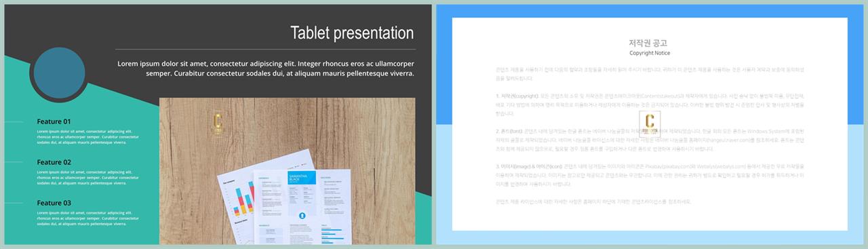The height and width of the screenshot is (249, 868).
Task: Click the final license reference sentence on right slide
Action: coord(593,202)
